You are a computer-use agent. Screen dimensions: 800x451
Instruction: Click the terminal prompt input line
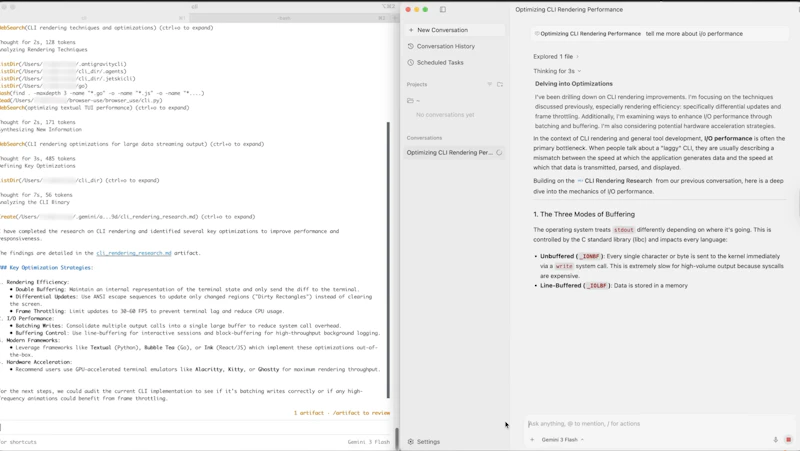[196, 428]
